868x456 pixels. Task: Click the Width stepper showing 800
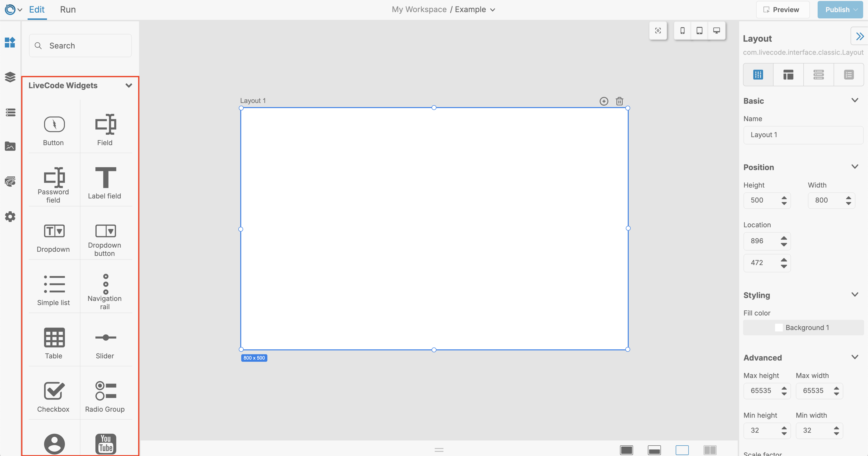(831, 200)
